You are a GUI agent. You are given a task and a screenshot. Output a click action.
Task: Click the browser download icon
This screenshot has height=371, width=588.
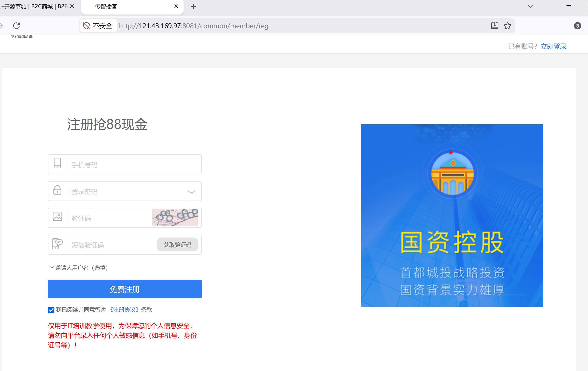coord(494,26)
